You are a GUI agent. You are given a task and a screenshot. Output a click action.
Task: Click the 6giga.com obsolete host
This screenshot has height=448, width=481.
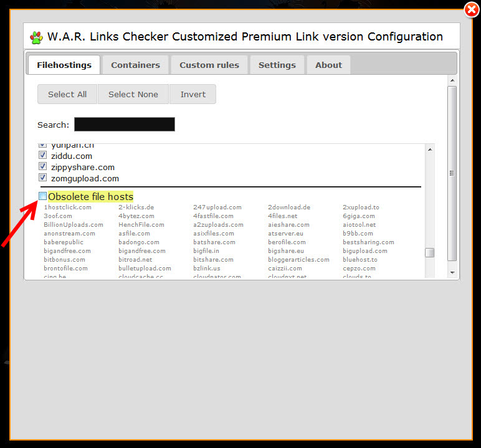click(359, 216)
